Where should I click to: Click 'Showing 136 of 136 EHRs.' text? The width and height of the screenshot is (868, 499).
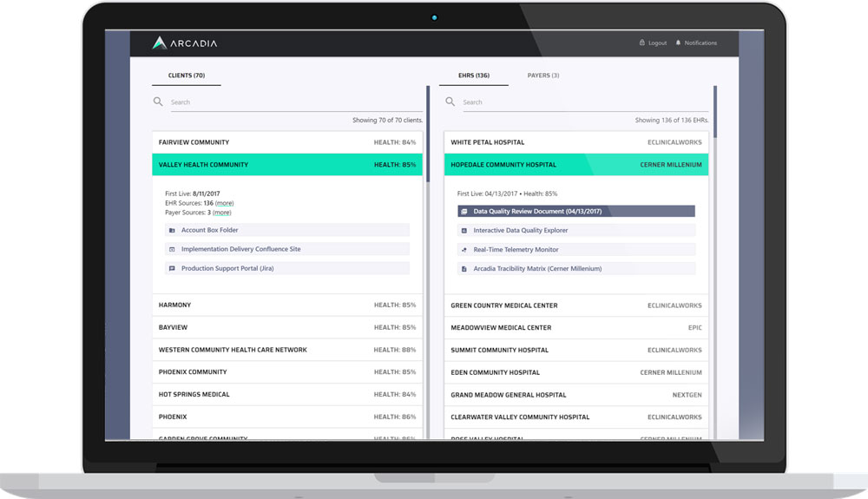click(672, 120)
